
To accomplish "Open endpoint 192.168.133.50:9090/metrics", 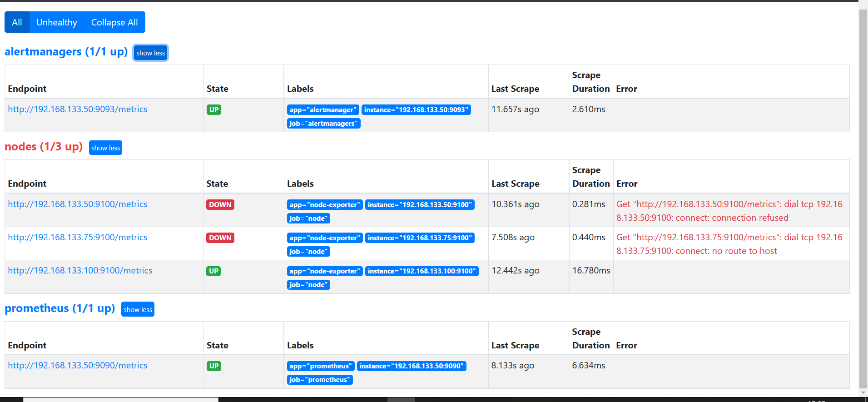I will 78,365.
